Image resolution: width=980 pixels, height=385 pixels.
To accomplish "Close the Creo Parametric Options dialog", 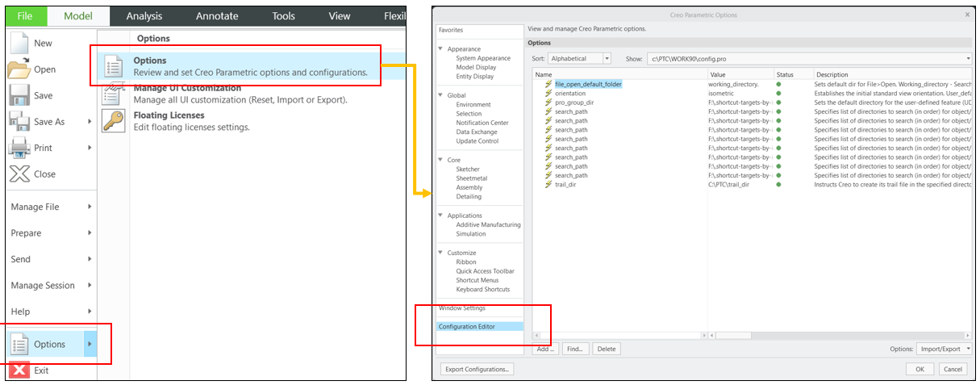I will pyautogui.click(x=967, y=15).
